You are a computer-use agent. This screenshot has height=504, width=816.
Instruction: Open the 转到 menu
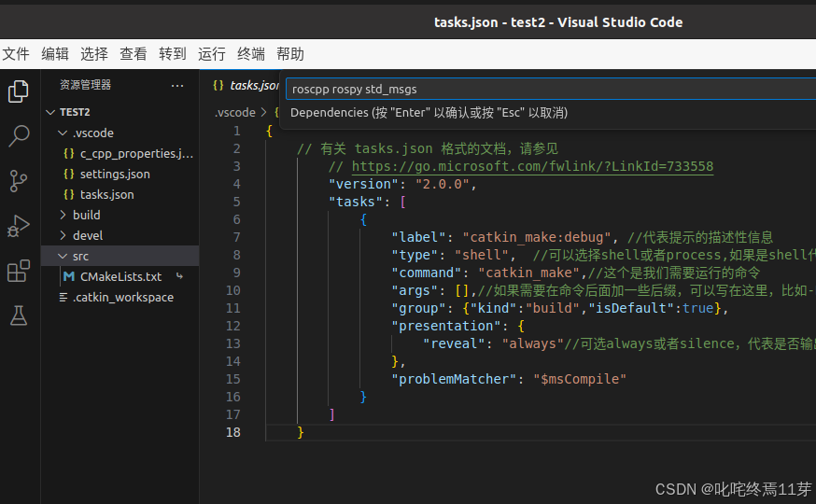coord(173,53)
